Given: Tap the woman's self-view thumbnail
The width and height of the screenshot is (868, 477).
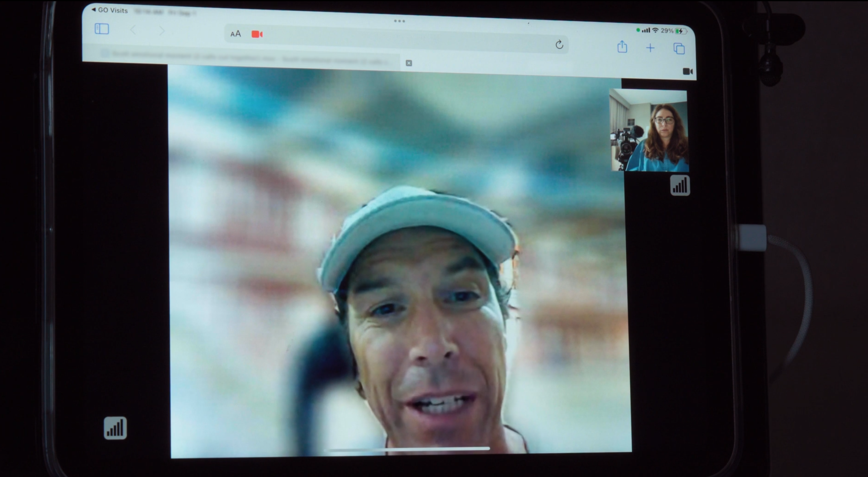Looking at the screenshot, I should [x=649, y=130].
